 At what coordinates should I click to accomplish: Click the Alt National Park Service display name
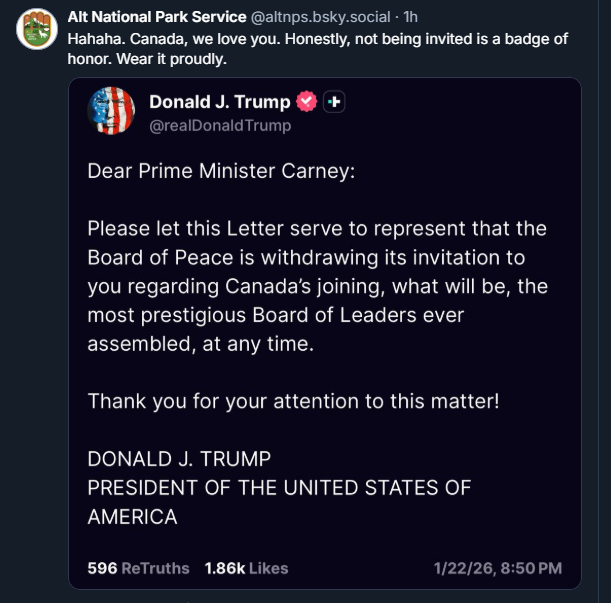tap(156, 17)
